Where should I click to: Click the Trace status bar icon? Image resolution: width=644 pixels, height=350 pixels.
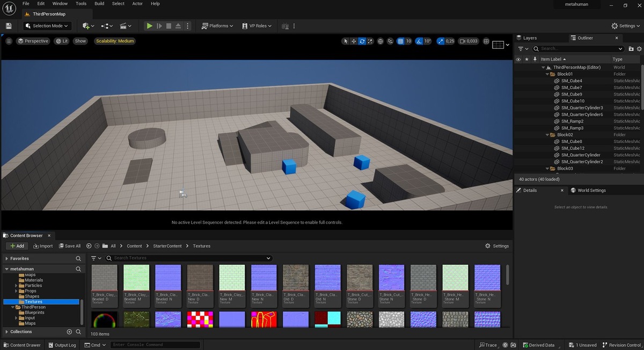(488, 345)
